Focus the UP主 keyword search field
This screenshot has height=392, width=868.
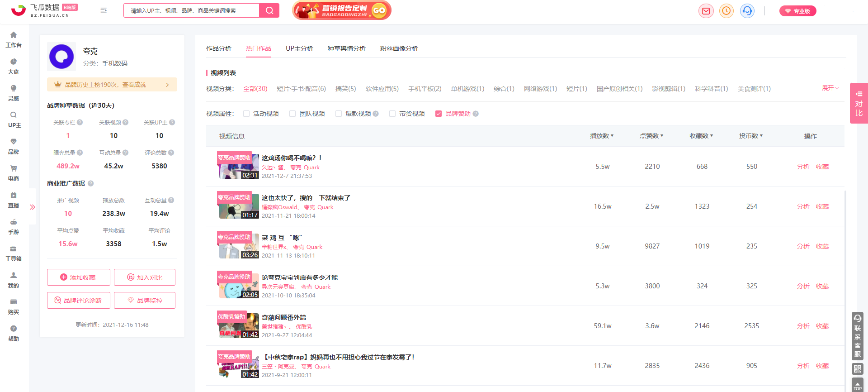click(x=192, y=10)
